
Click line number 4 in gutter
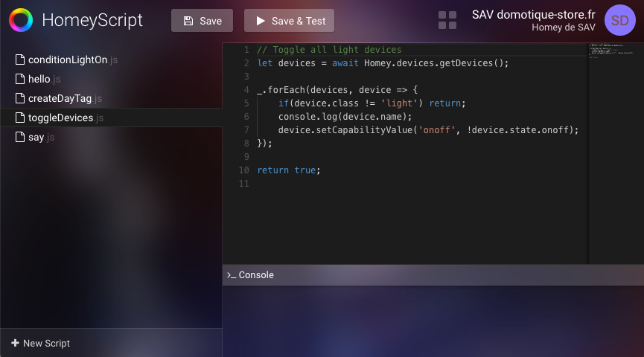point(246,90)
